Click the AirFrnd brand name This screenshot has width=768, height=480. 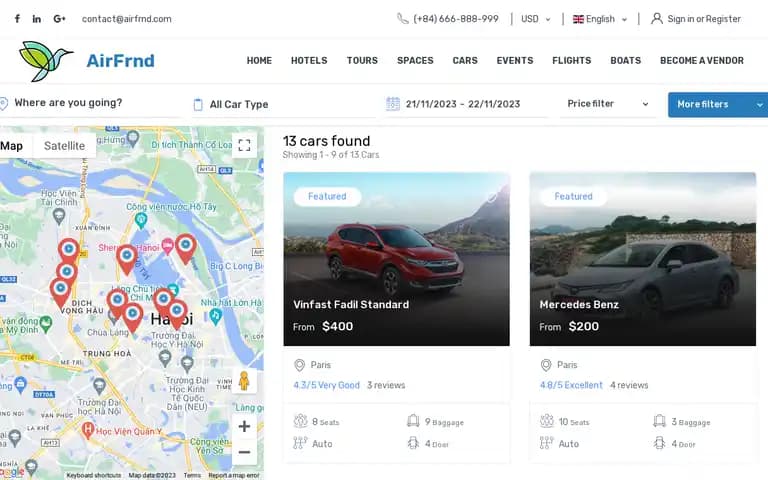click(120, 61)
